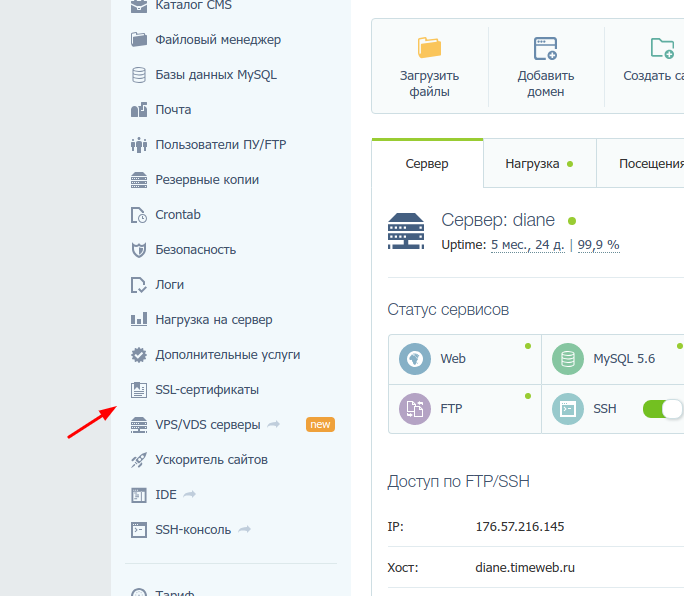684x596 pixels.
Task: Click the orange new badge
Action: point(320,425)
